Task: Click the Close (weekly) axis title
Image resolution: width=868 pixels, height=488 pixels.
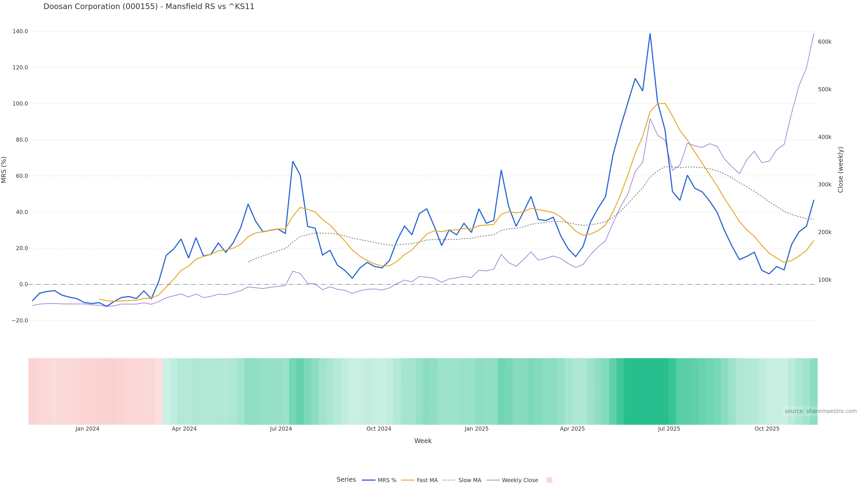Action: coord(840,170)
